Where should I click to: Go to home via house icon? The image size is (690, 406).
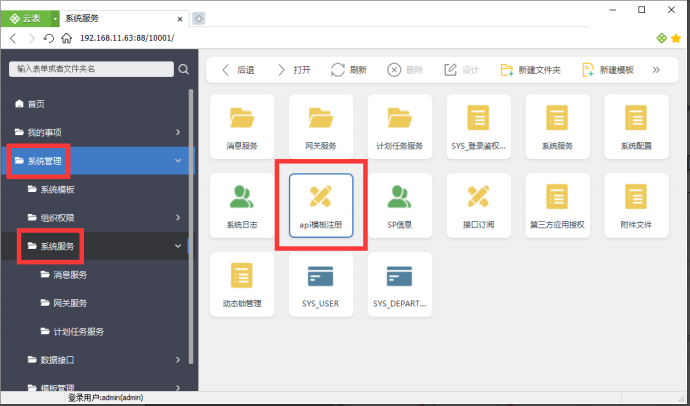pyautogui.click(x=66, y=38)
